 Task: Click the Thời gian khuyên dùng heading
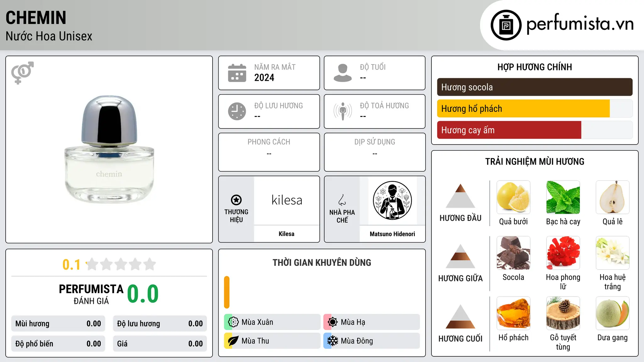coord(322,262)
